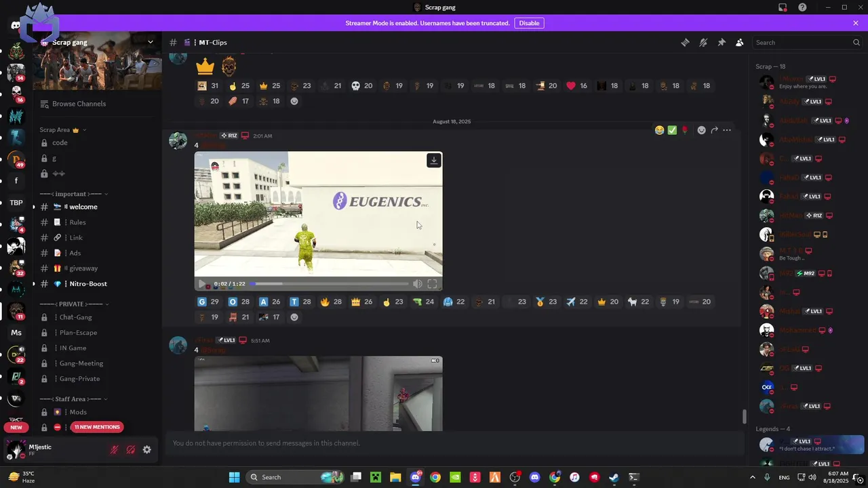Click the laughing emoji quick reaction

tap(659, 130)
